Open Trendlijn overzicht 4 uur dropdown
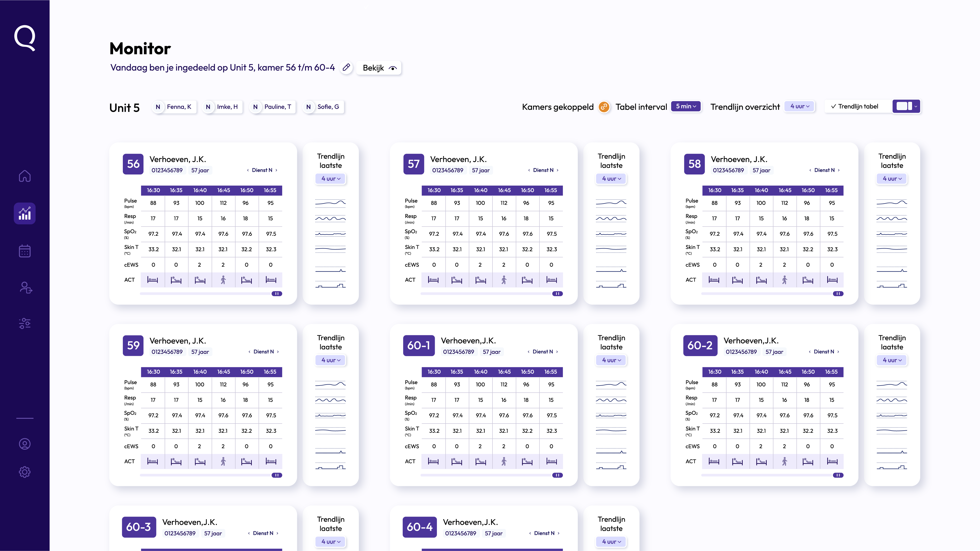This screenshot has width=980, height=551. coord(800,107)
